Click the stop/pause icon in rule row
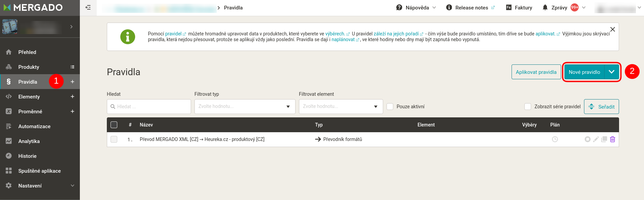The width and height of the screenshot is (644, 200). tap(587, 139)
